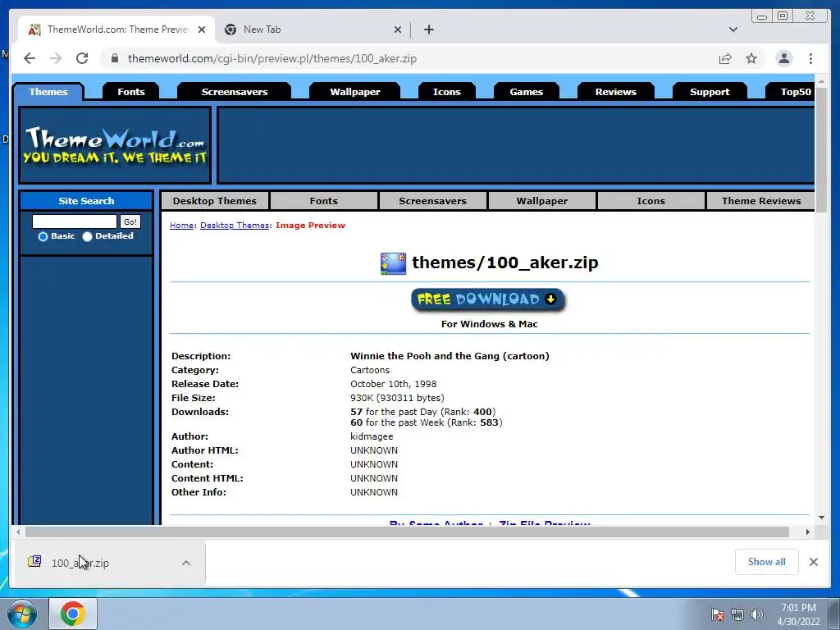Click the FREE DOWNLOAD button
The width and height of the screenshot is (840, 630).
488,299
